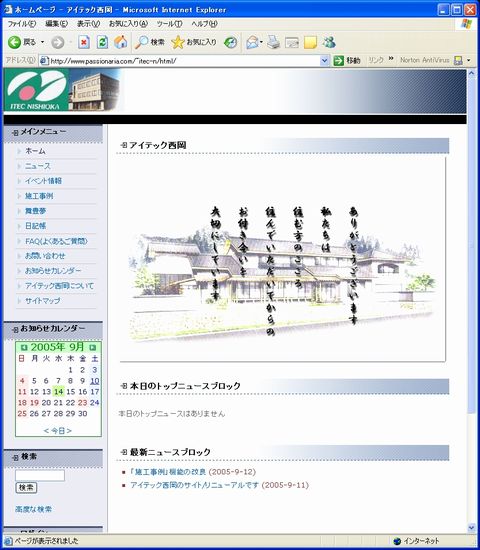Open the 施工事例 sidebar link
Screen dimensions: 480x550
click(x=39, y=196)
